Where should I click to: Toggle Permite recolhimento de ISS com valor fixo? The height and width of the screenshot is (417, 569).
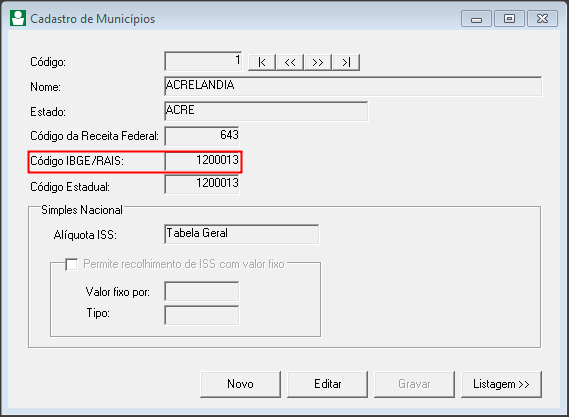pyautogui.click(x=71, y=264)
